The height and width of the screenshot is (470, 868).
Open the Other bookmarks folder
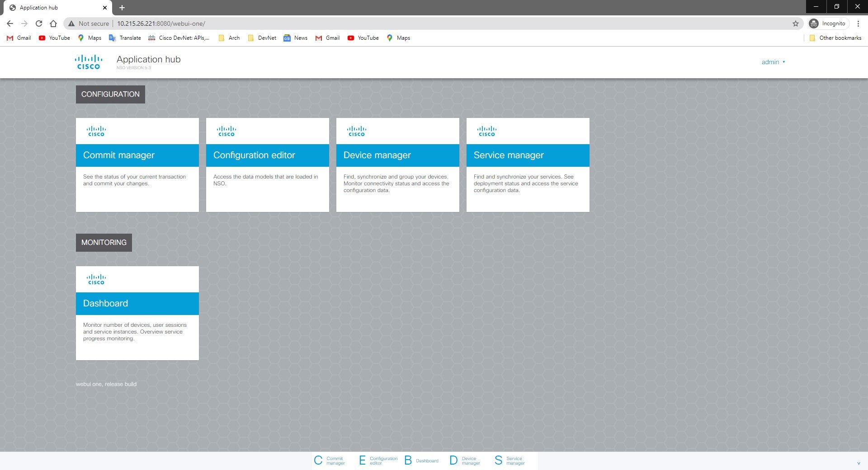(x=835, y=38)
